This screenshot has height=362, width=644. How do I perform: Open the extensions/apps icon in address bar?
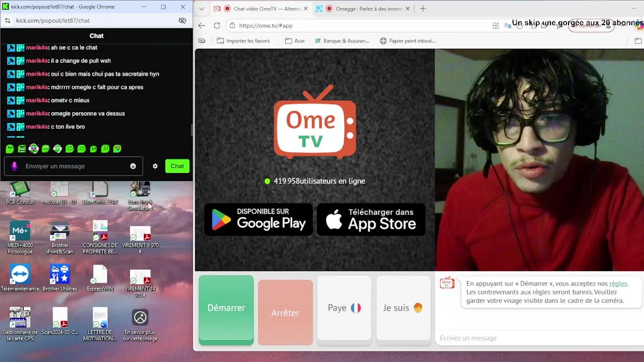[x=496, y=26]
